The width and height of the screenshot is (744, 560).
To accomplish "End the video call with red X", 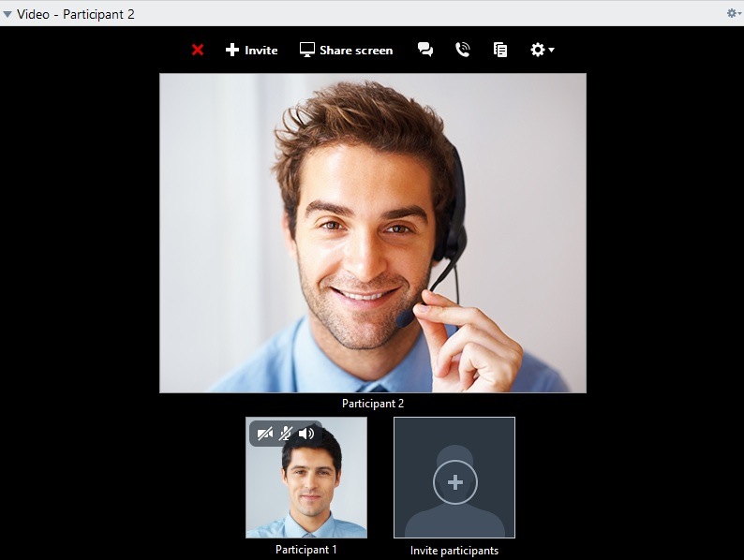I will (x=198, y=50).
